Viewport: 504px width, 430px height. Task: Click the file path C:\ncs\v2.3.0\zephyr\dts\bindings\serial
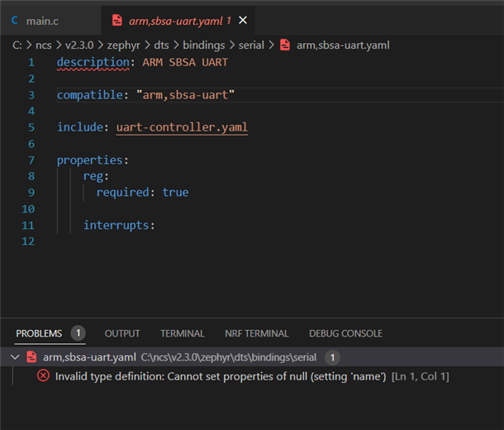[229, 357]
